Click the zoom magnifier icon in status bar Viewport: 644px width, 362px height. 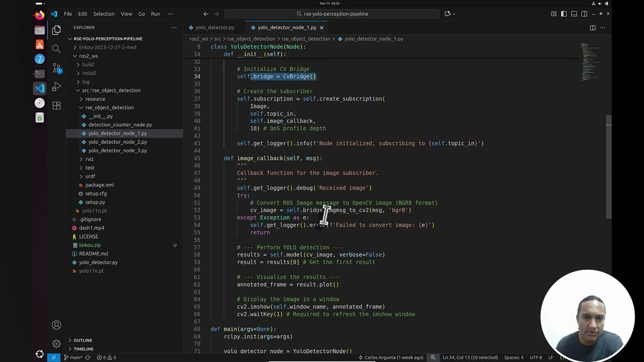433,357
